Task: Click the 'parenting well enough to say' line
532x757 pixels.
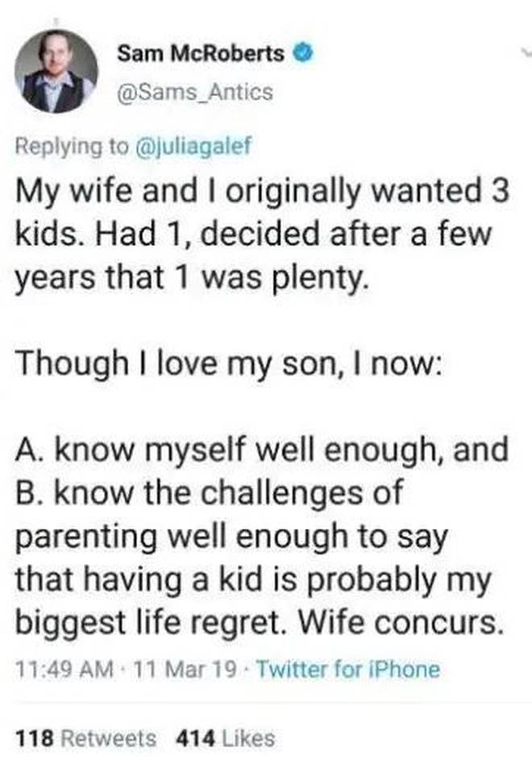Action: pyautogui.click(x=231, y=538)
